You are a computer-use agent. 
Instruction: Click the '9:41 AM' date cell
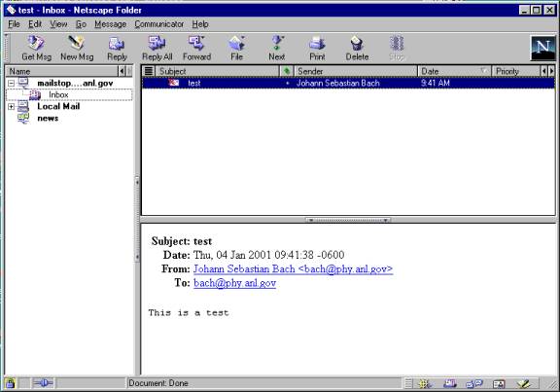point(435,84)
